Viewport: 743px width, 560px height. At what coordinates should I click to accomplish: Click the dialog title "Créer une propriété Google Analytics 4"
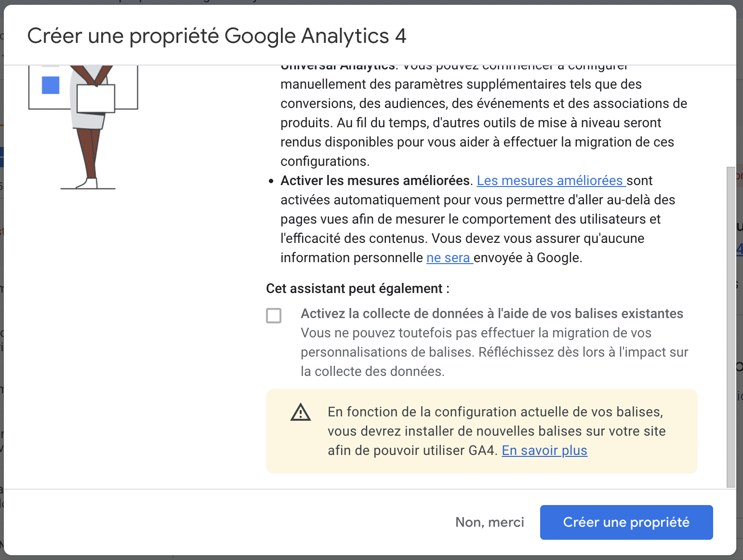point(217,36)
